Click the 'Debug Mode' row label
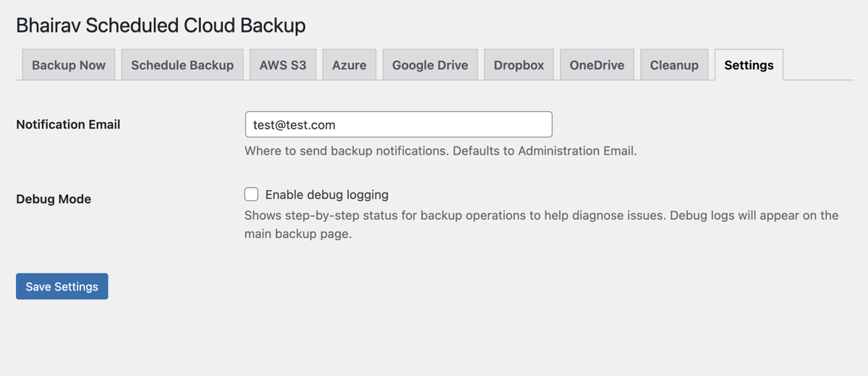Screen dimensions: 868x376 click(x=54, y=199)
